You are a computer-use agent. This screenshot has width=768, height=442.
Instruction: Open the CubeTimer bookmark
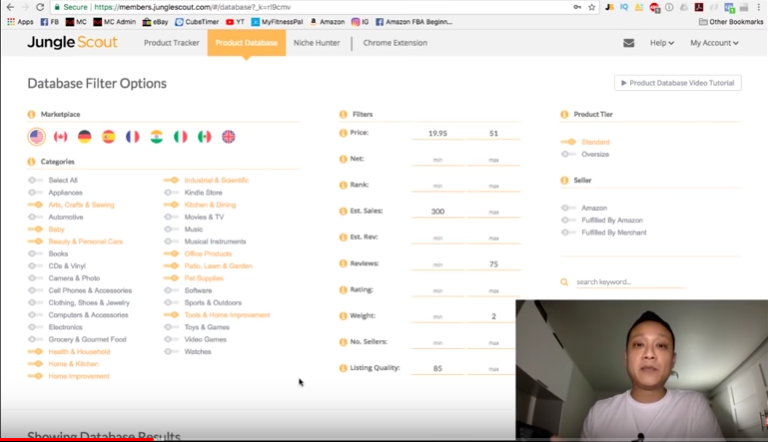click(x=197, y=22)
